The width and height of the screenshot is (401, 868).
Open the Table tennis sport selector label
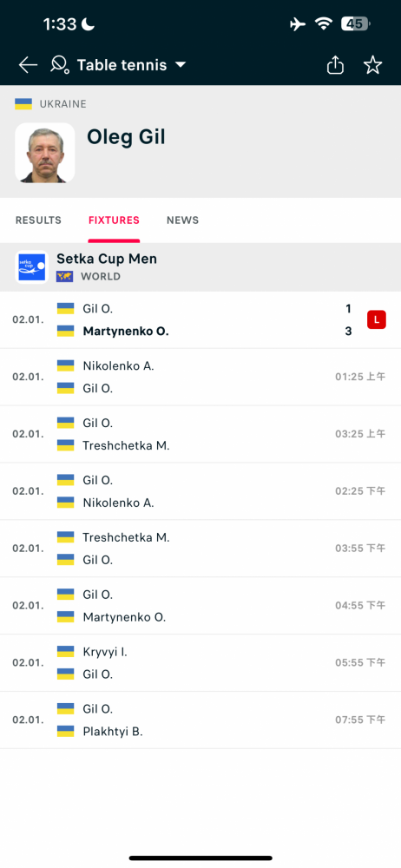[122, 65]
